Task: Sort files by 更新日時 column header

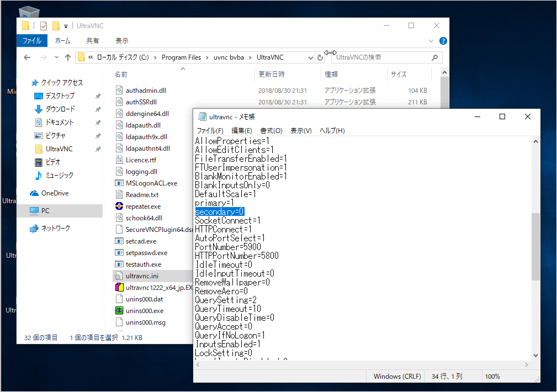Action: 272,74
